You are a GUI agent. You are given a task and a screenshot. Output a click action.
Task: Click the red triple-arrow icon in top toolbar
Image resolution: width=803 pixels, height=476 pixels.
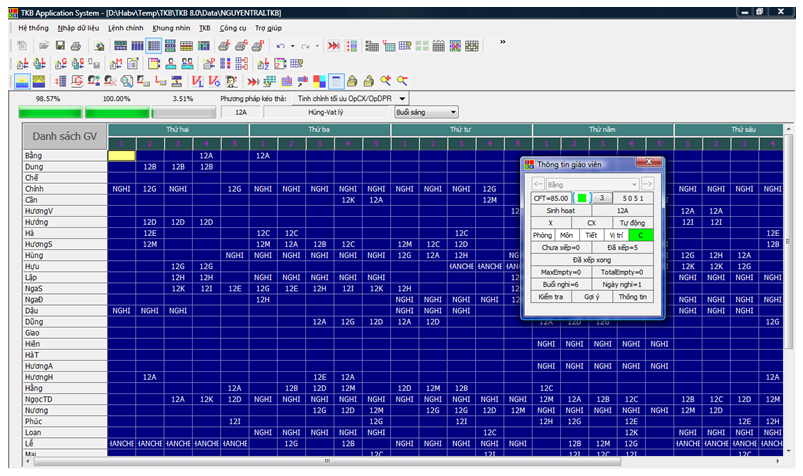(333, 46)
